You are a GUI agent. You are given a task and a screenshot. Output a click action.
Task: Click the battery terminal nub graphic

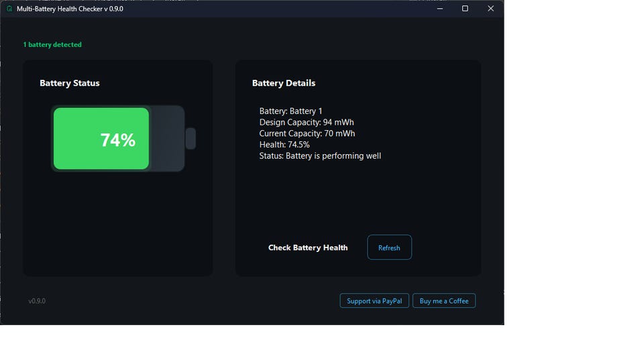click(x=190, y=138)
